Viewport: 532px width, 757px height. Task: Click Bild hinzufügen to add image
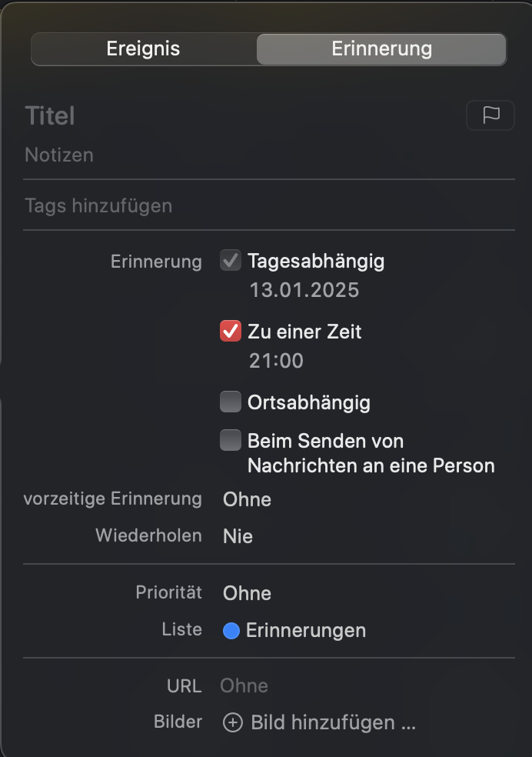(x=332, y=723)
